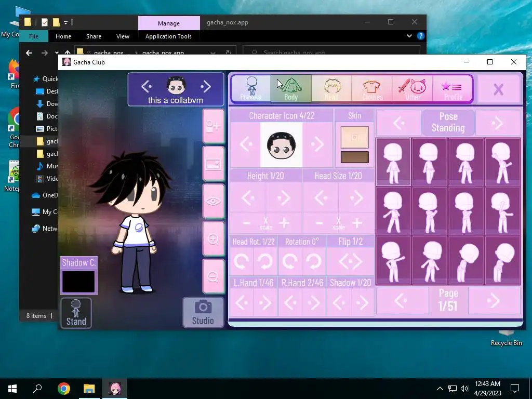Close the editor panel with the X button
Screen dimensions: 532x399
coord(498,89)
